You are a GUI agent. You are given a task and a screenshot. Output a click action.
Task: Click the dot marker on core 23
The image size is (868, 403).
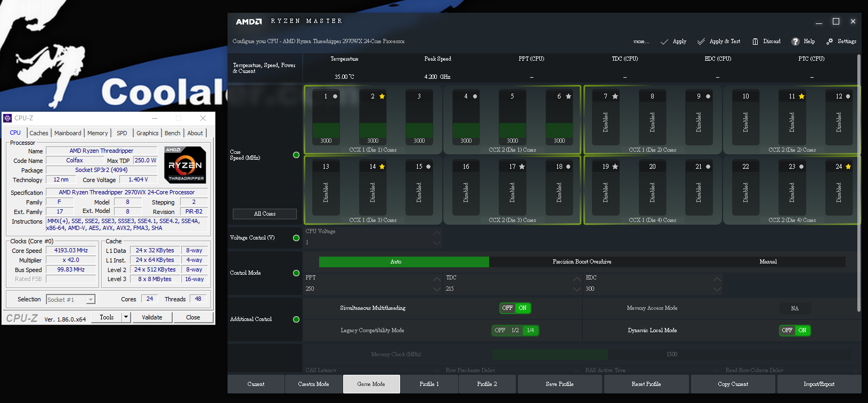tap(801, 167)
